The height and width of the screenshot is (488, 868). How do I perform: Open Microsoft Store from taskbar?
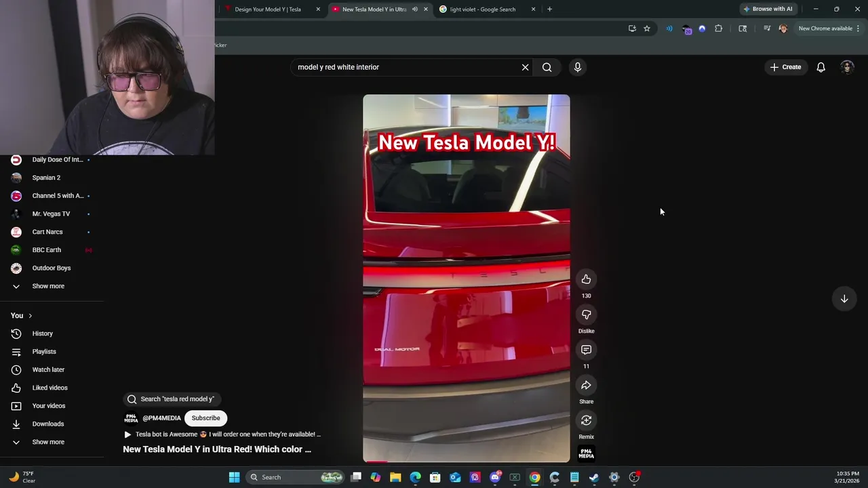pos(435,477)
